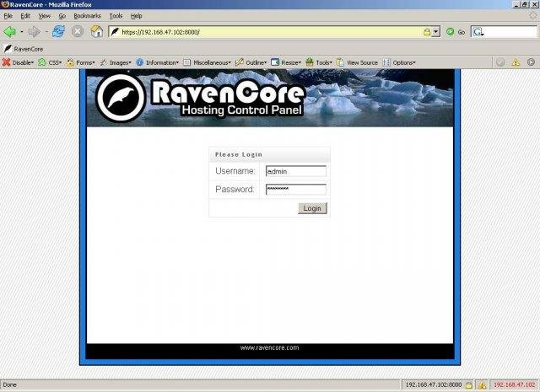Open the Tools menu
Screen dimensions: 540x392
click(x=116, y=16)
